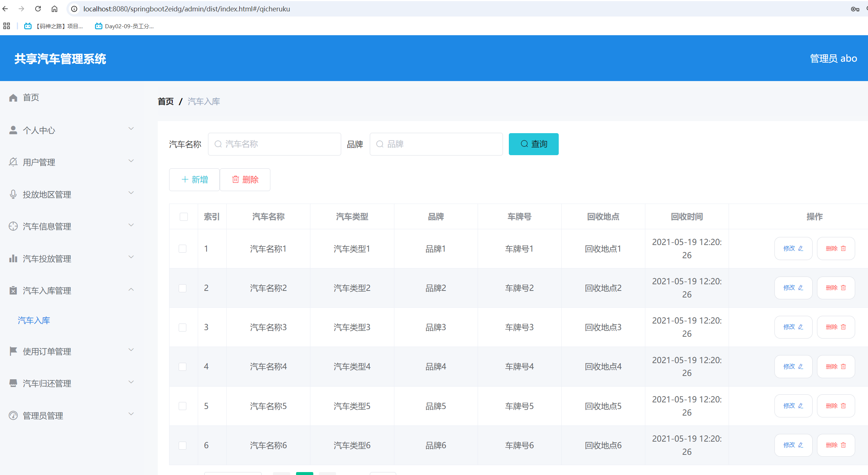This screenshot has height=475, width=868.
Task: Click the 查询 search button
Action: click(533, 144)
